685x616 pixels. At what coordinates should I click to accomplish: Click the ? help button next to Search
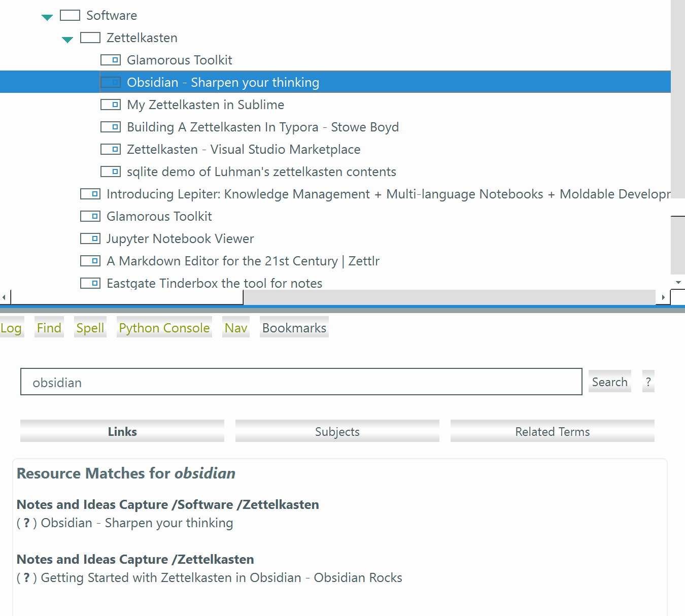(x=648, y=382)
